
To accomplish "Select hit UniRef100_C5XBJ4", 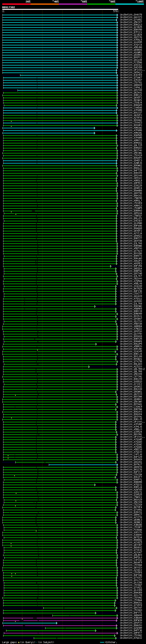I will tap(131, 103).
